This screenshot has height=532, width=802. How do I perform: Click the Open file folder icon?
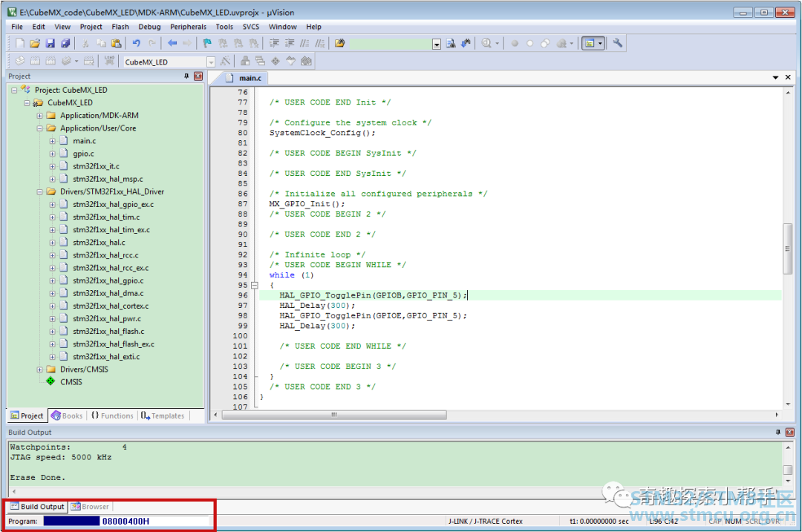[35, 44]
